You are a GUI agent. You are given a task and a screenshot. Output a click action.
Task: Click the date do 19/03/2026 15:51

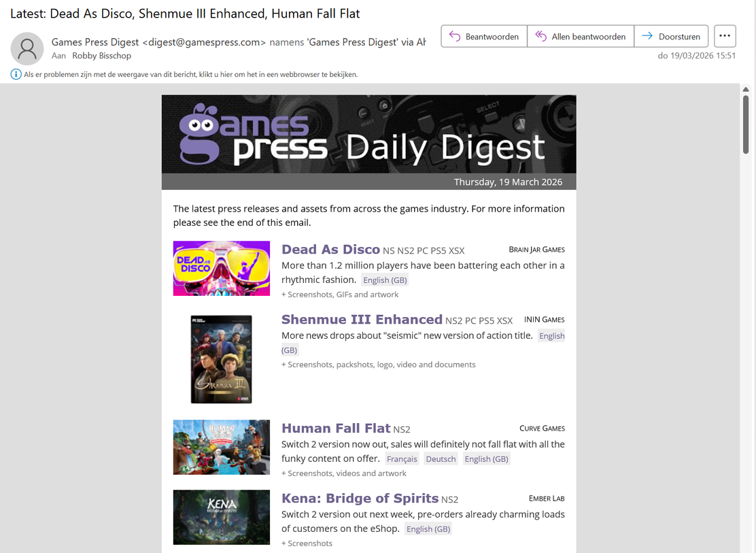pyautogui.click(x=697, y=56)
